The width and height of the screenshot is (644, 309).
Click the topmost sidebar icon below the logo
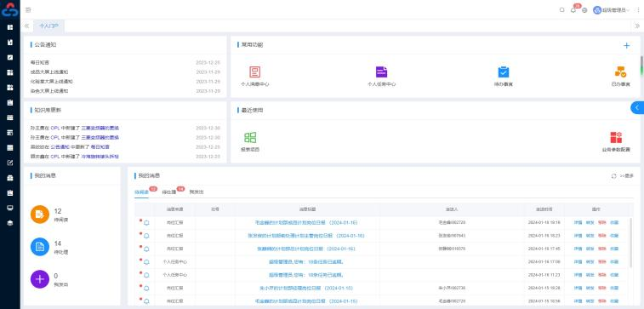tap(10, 27)
